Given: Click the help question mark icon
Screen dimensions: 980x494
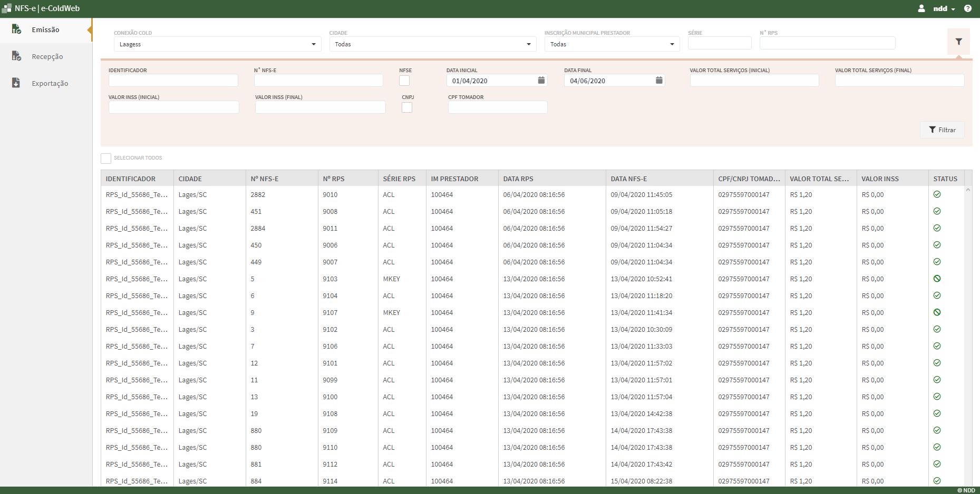Looking at the screenshot, I should (968, 8).
